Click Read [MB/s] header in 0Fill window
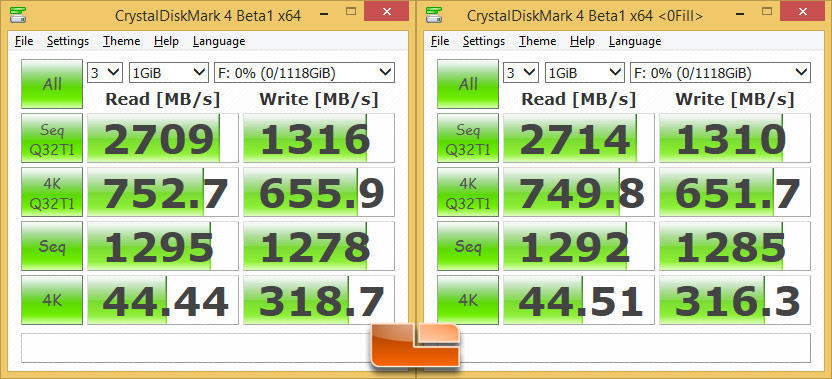The height and width of the screenshot is (379, 832). 578,99
